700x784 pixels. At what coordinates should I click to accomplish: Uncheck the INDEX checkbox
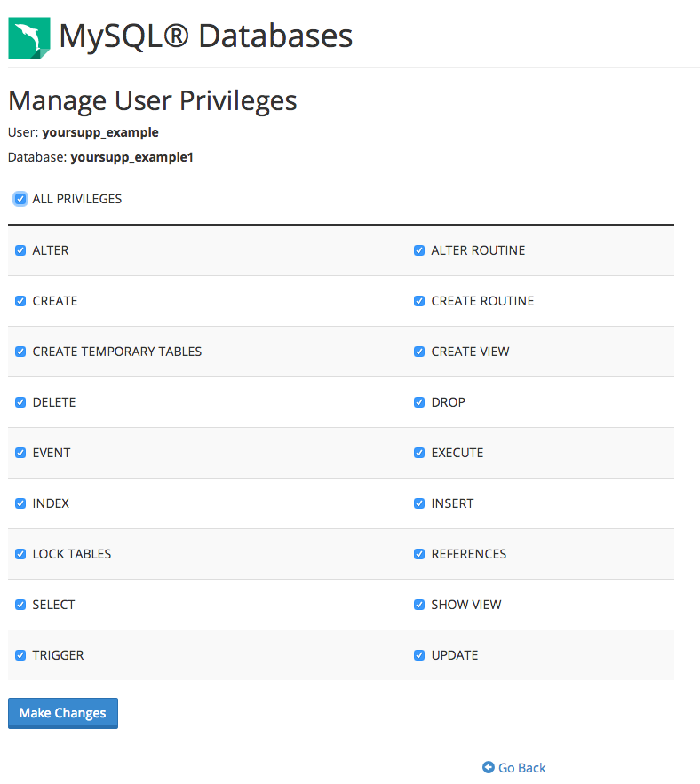pos(20,503)
